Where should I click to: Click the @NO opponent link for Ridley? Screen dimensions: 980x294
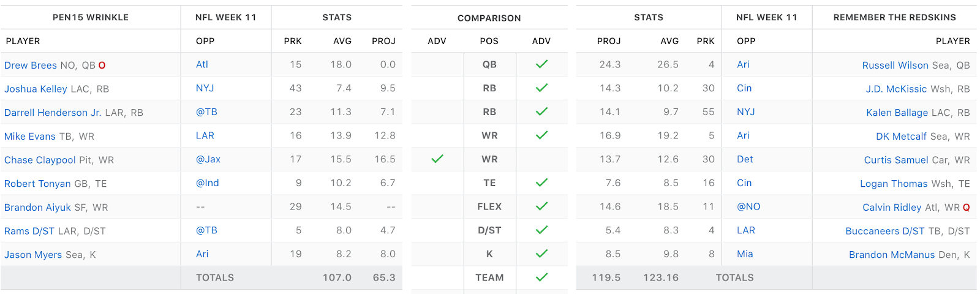(x=748, y=207)
